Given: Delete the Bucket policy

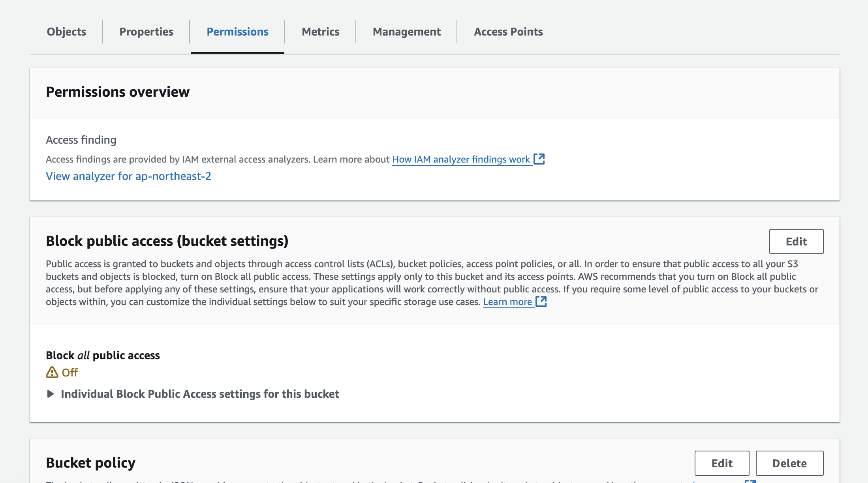Looking at the screenshot, I should 789,463.
